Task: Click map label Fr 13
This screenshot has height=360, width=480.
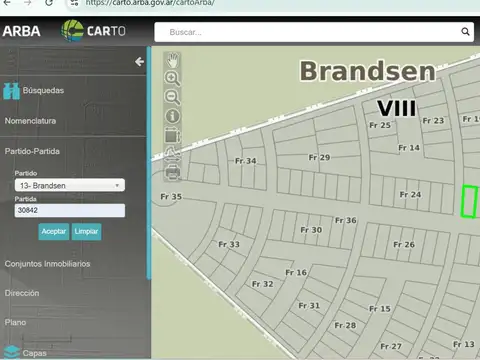Action: tap(464, 344)
